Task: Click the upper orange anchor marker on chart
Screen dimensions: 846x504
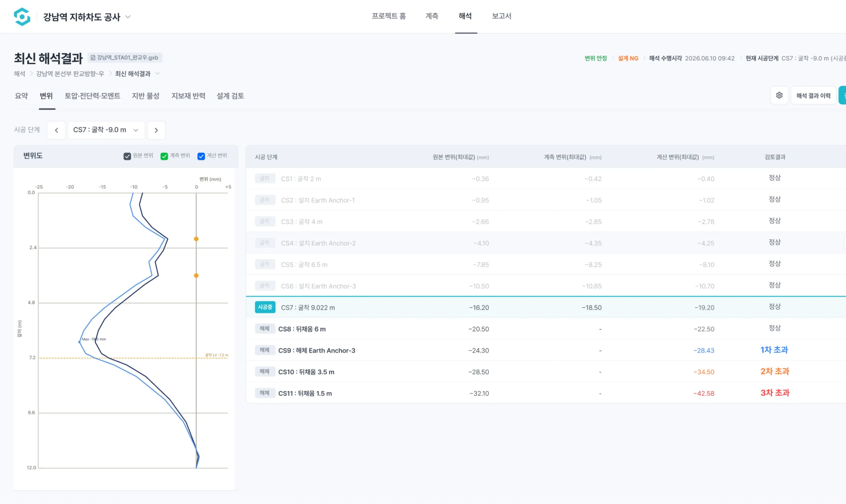Action: point(196,239)
